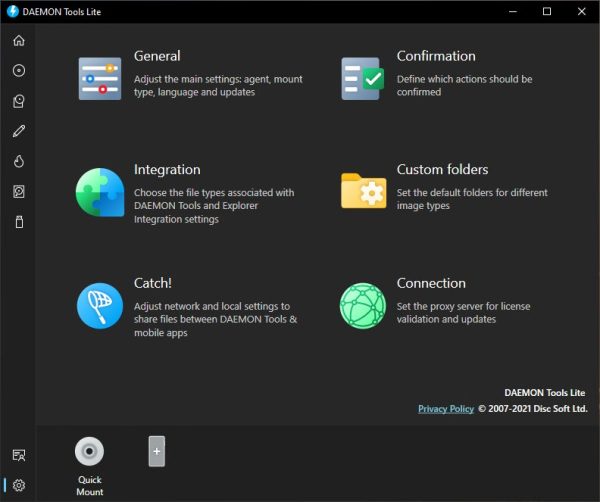The height and width of the screenshot is (502, 600).
Task: Open the Custom folders settings heading
Action: 442,170
